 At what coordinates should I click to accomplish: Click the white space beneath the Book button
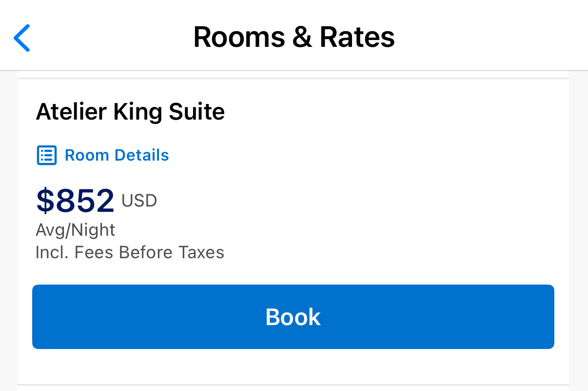pos(293,366)
